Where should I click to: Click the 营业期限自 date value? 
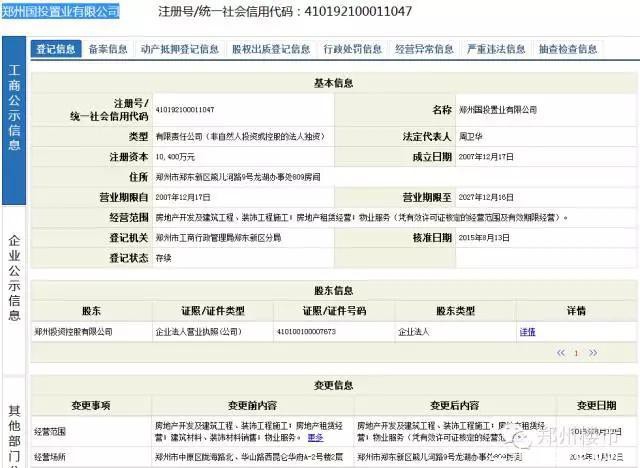183,197
